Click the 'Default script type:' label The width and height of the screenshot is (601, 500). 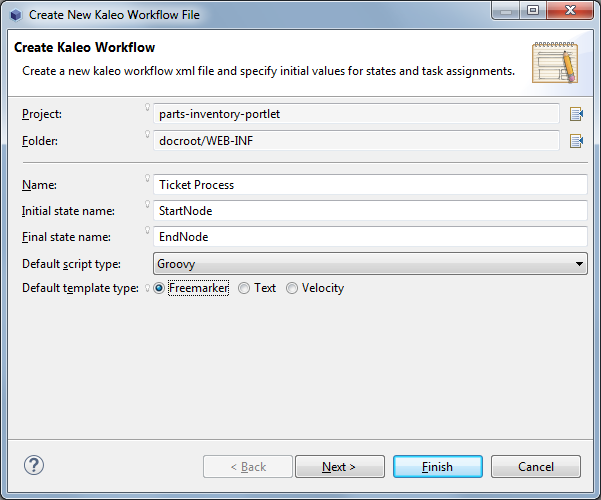point(71,264)
